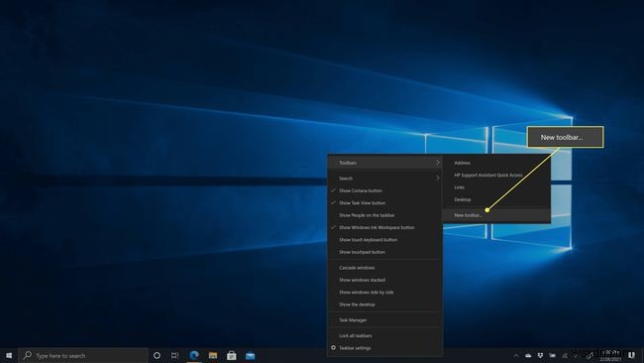
Task: Open the clock and date flyout
Action: point(610,355)
